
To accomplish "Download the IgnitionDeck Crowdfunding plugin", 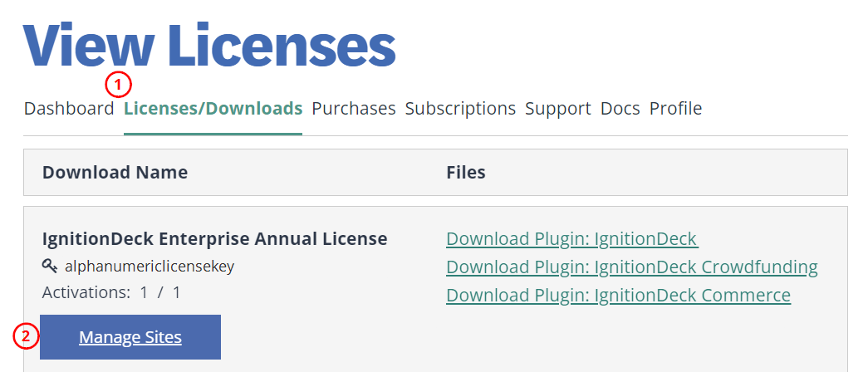I will coord(632,267).
